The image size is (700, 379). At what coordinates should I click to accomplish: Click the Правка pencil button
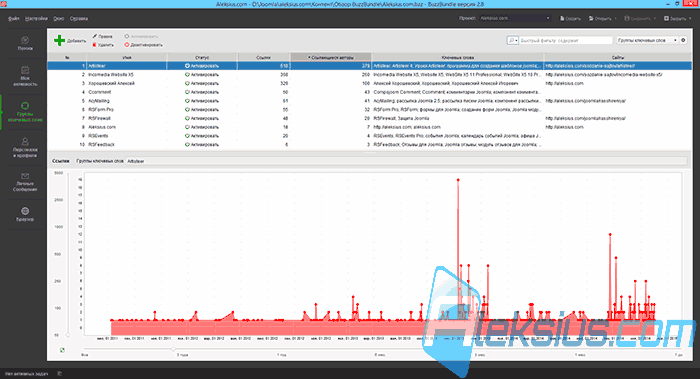coord(102,36)
